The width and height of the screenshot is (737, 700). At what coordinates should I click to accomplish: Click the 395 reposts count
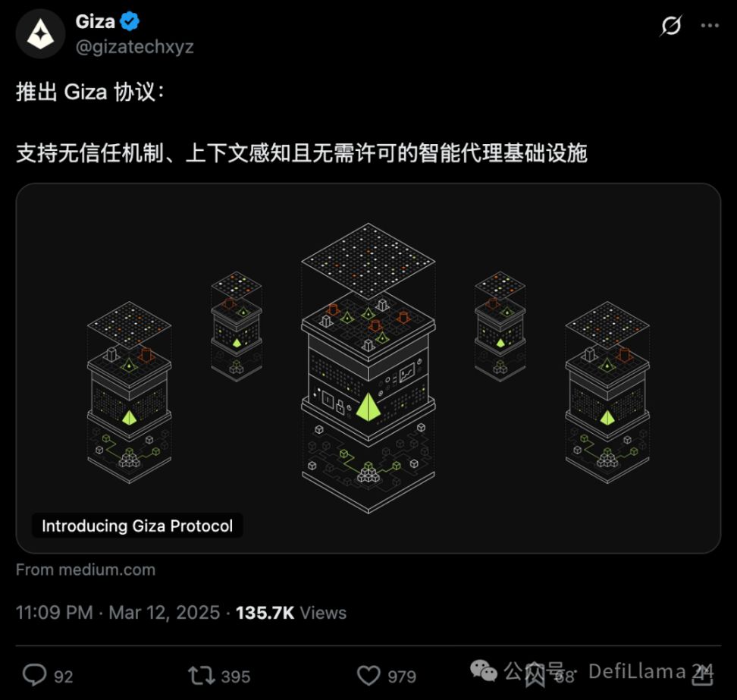pos(236,676)
